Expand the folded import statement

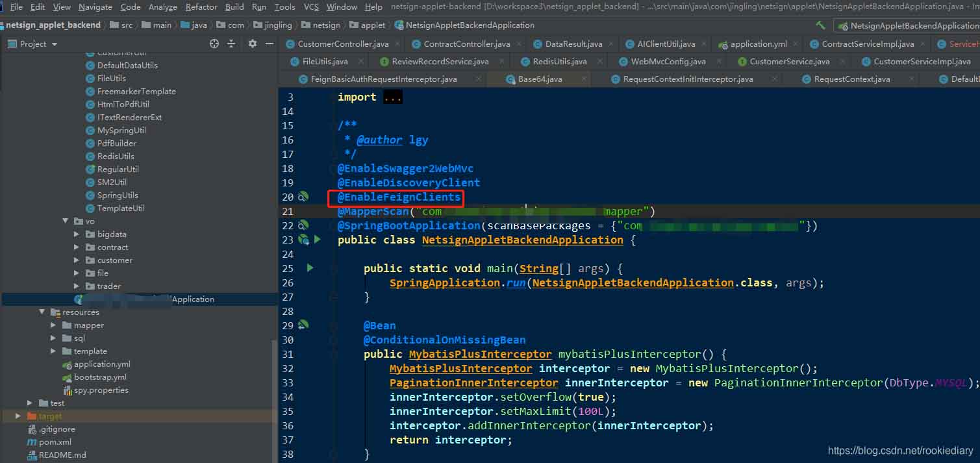(392, 97)
